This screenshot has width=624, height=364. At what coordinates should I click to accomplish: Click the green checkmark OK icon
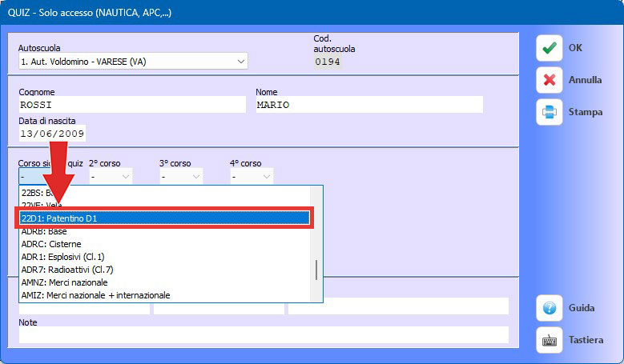550,48
